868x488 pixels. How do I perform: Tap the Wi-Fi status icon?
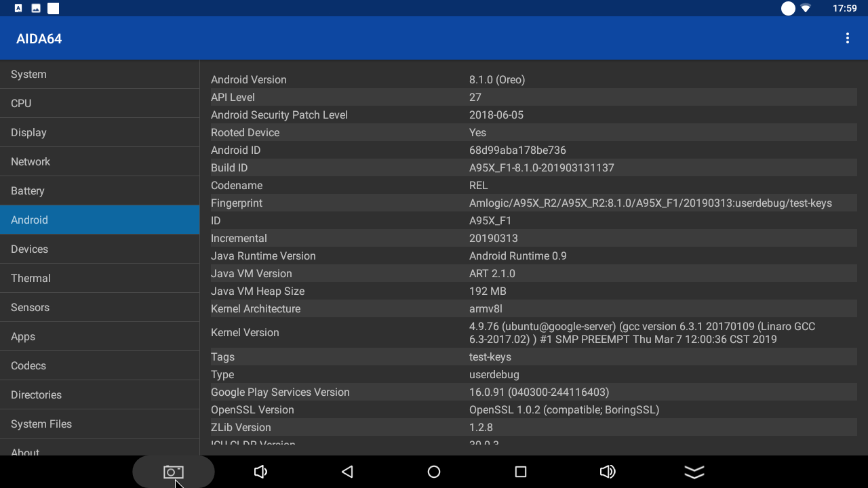coord(806,8)
